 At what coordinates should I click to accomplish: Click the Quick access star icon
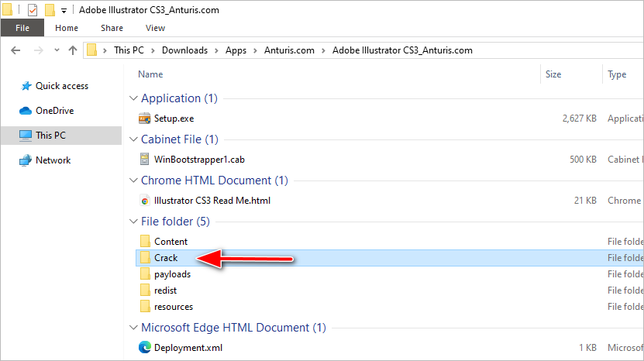point(26,86)
